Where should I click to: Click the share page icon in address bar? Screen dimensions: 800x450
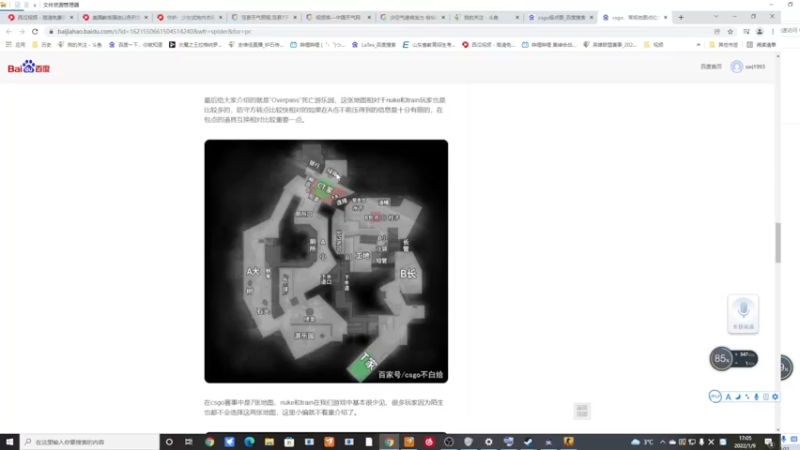tap(717, 31)
